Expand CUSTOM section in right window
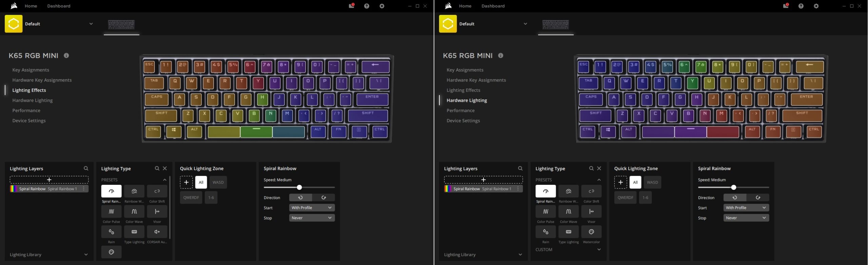 point(599,249)
